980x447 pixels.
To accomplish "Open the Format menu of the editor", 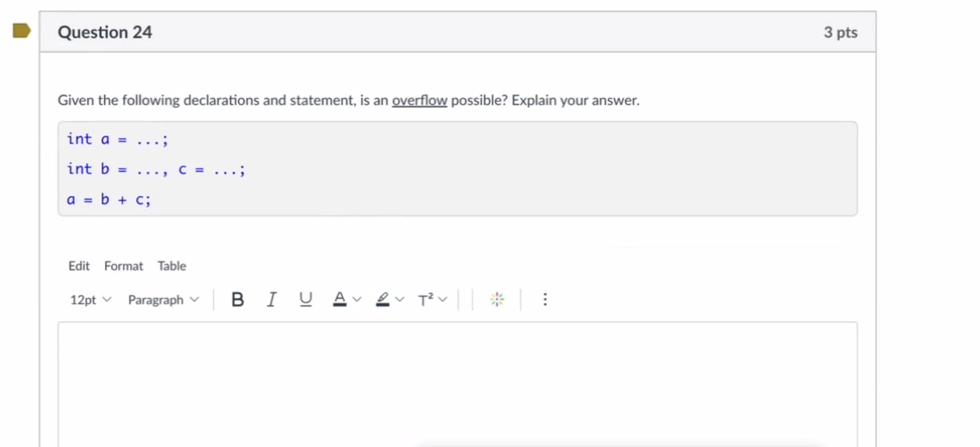I will coord(123,266).
